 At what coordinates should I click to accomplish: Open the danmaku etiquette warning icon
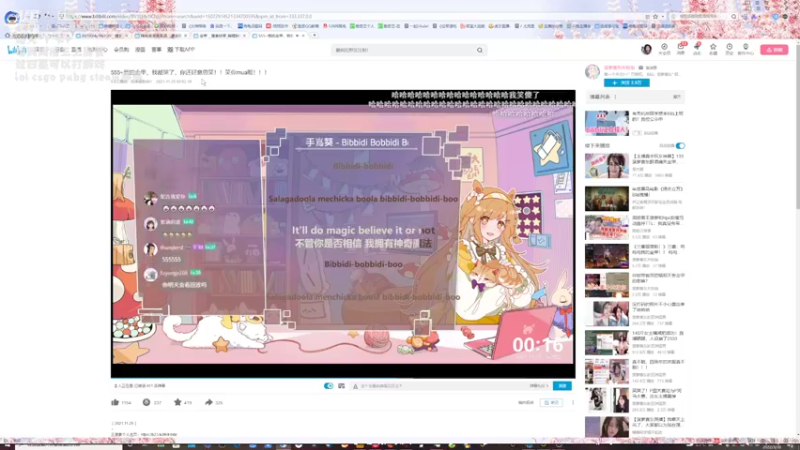(x=356, y=386)
